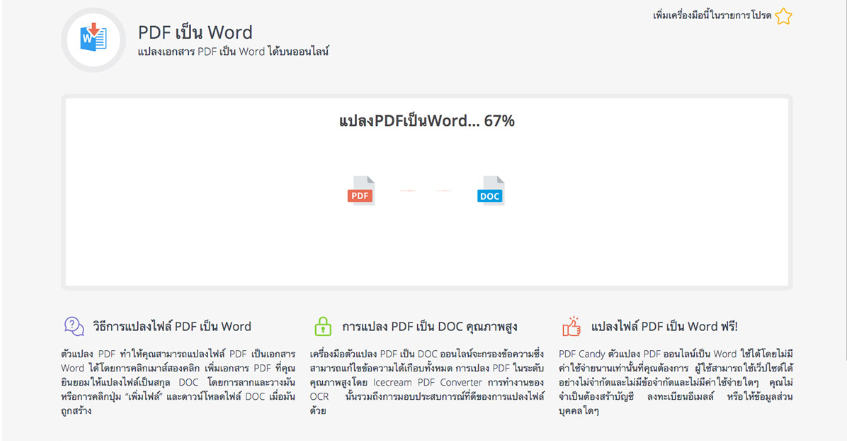Image resolution: width=847 pixels, height=441 pixels.
Task: Click the conversion progress text '67%'
Action: click(499, 121)
